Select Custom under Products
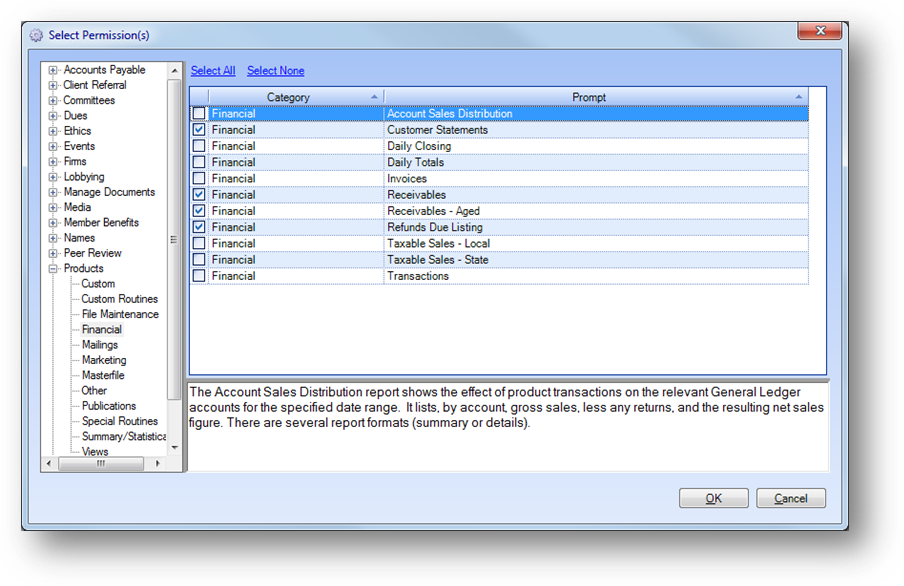Viewport: 904px width, 586px height. click(98, 284)
